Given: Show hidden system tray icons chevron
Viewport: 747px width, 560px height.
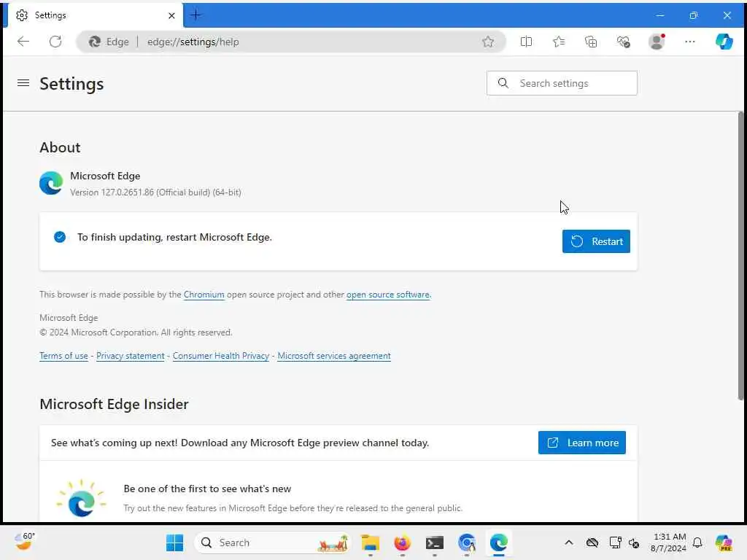Looking at the screenshot, I should point(569,542).
